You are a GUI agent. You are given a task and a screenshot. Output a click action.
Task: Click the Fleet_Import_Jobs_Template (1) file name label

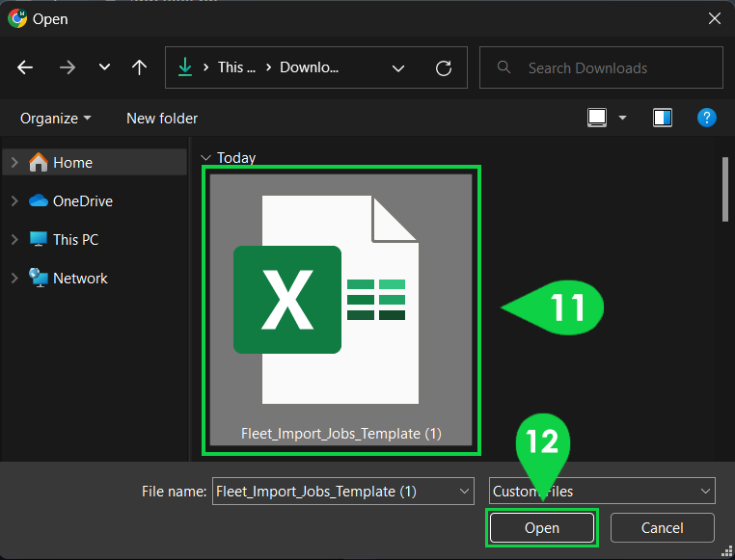pyautogui.click(x=341, y=434)
